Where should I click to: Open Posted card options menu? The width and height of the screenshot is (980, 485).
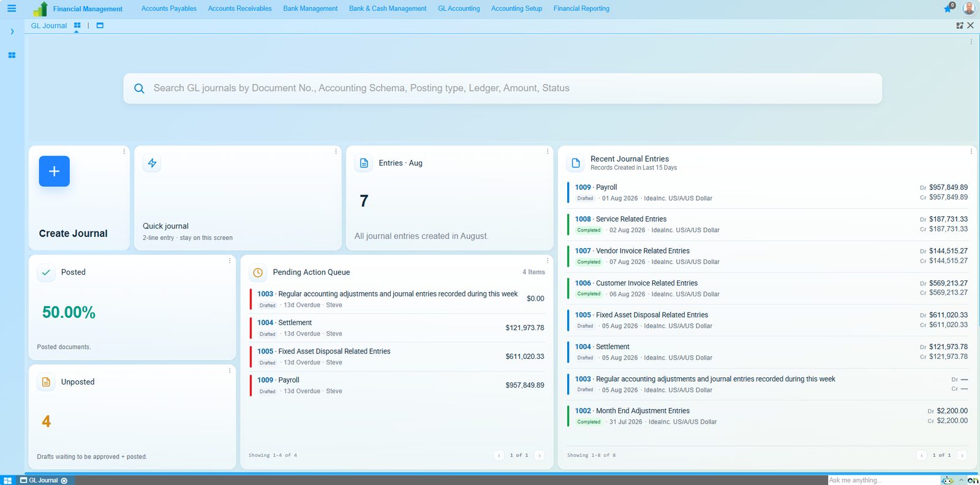(x=230, y=261)
